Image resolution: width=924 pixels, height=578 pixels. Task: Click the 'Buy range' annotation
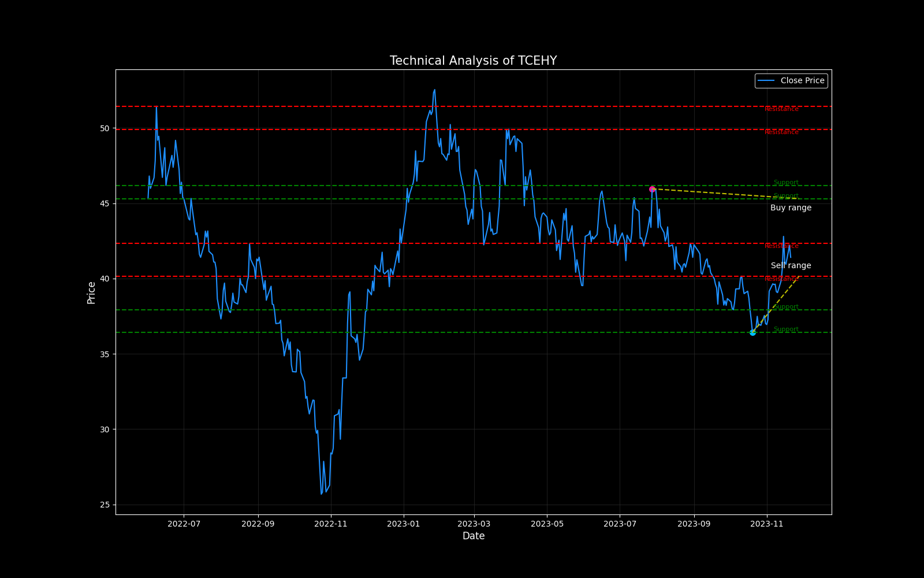(x=791, y=208)
